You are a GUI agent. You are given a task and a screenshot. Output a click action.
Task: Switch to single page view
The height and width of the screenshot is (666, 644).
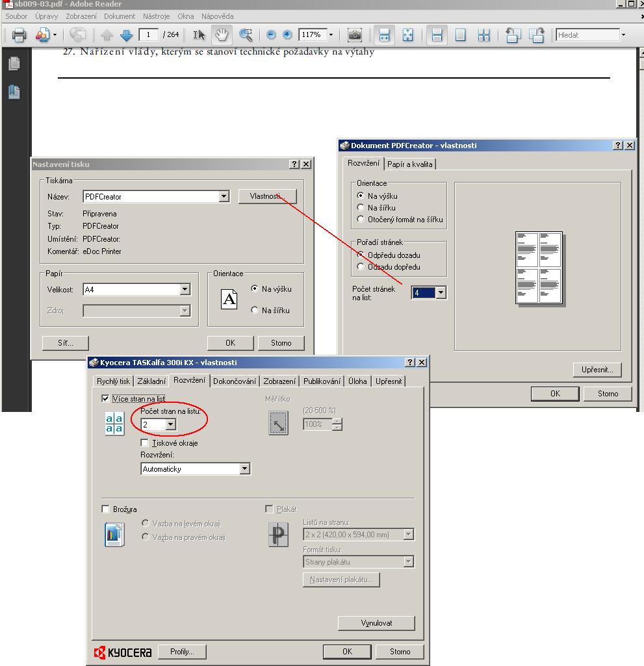tap(461, 35)
